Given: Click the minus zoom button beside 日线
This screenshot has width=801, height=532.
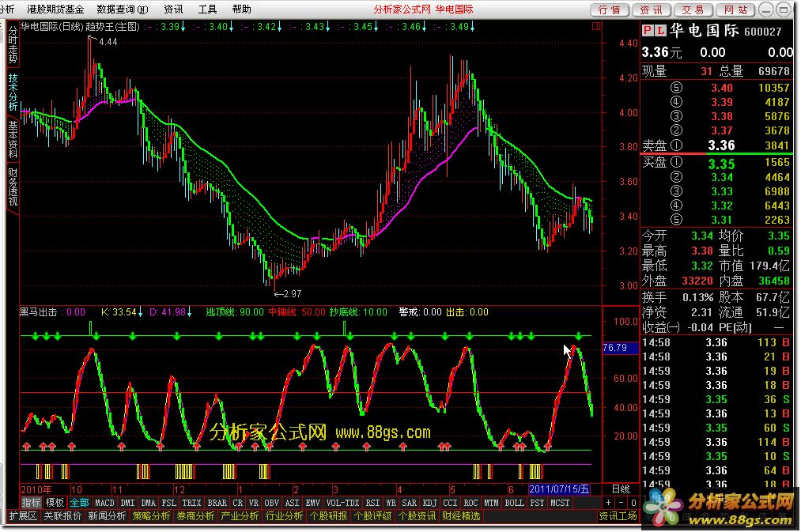Looking at the screenshot, I should (621, 503).
